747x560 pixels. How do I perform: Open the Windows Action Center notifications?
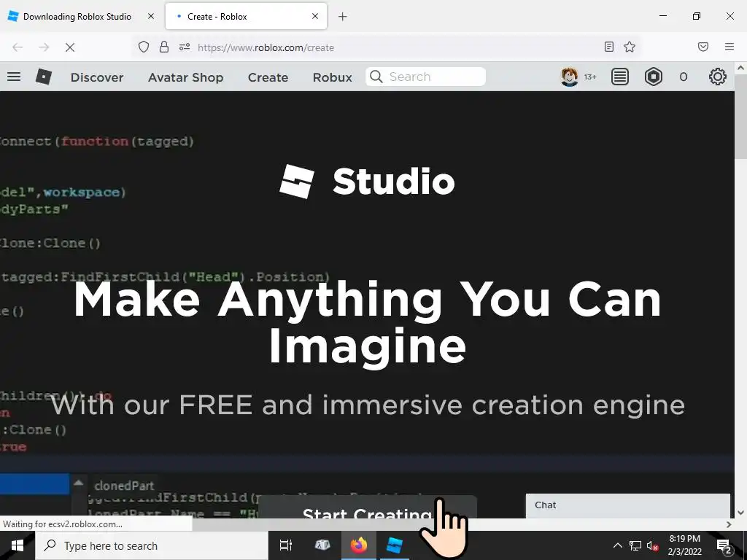(724, 546)
